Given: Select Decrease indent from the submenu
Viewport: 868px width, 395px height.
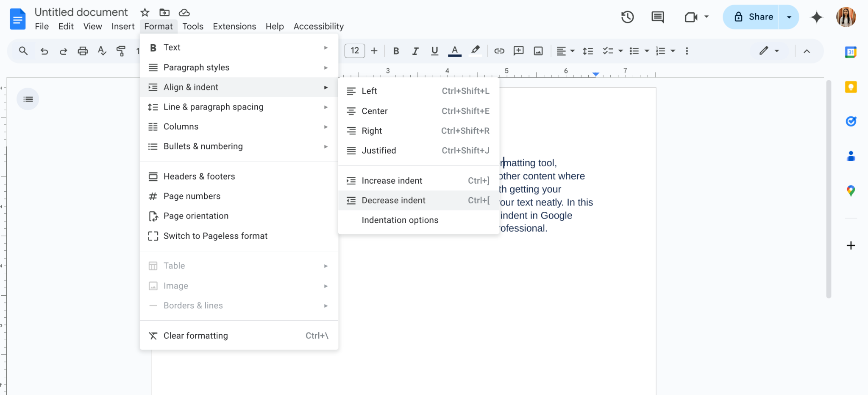Looking at the screenshot, I should pos(393,200).
